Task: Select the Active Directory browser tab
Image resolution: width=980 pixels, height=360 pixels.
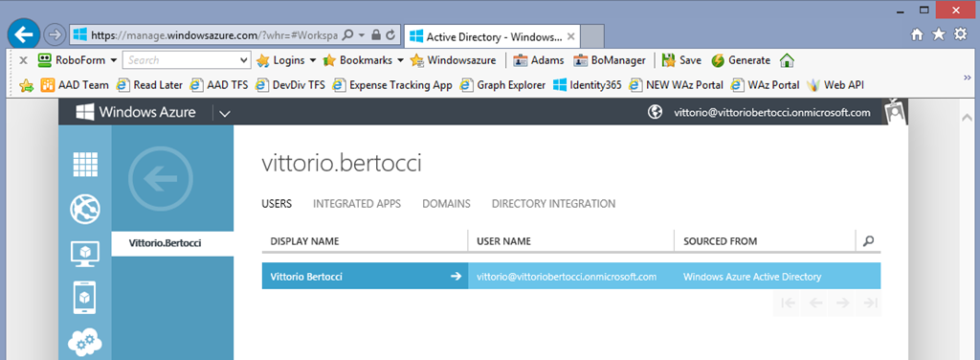Action: coord(492,36)
